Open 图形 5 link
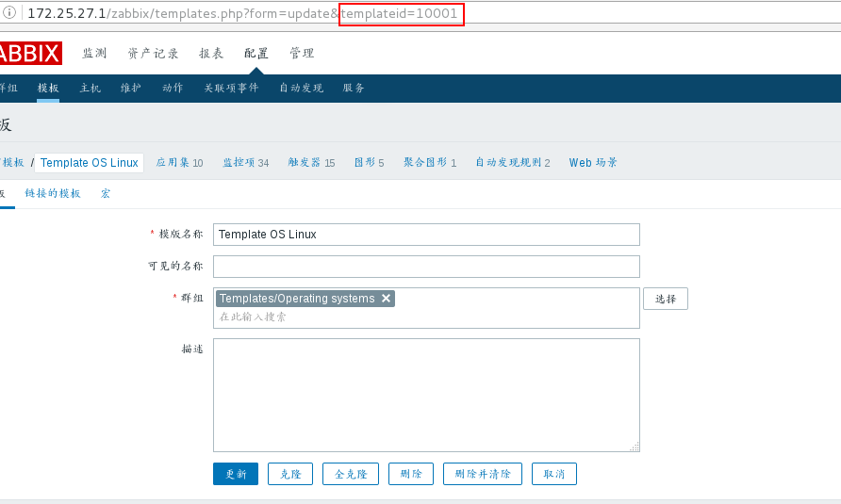 coord(369,162)
